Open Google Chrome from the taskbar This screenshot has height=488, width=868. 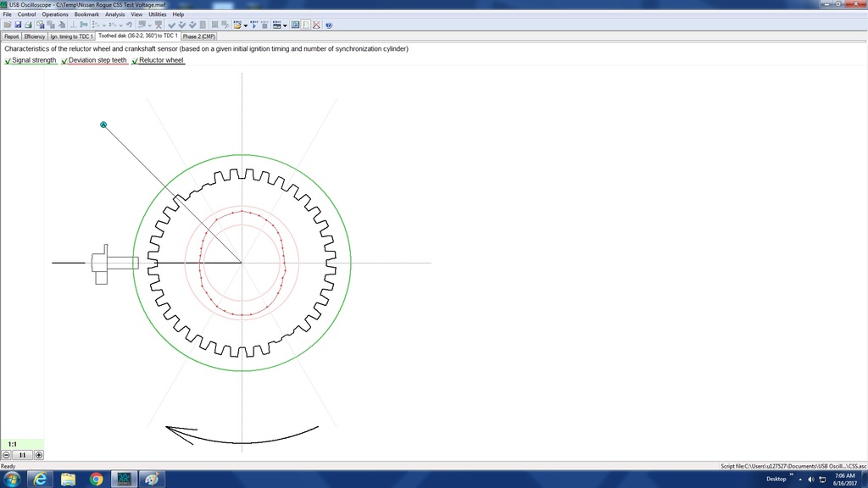click(96, 479)
